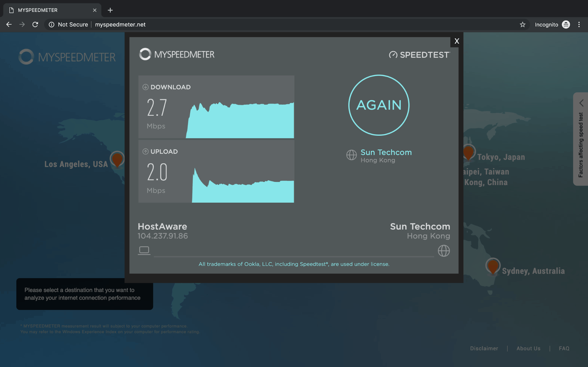
Task: Click the browser back arrow
Action: click(9, 24)
